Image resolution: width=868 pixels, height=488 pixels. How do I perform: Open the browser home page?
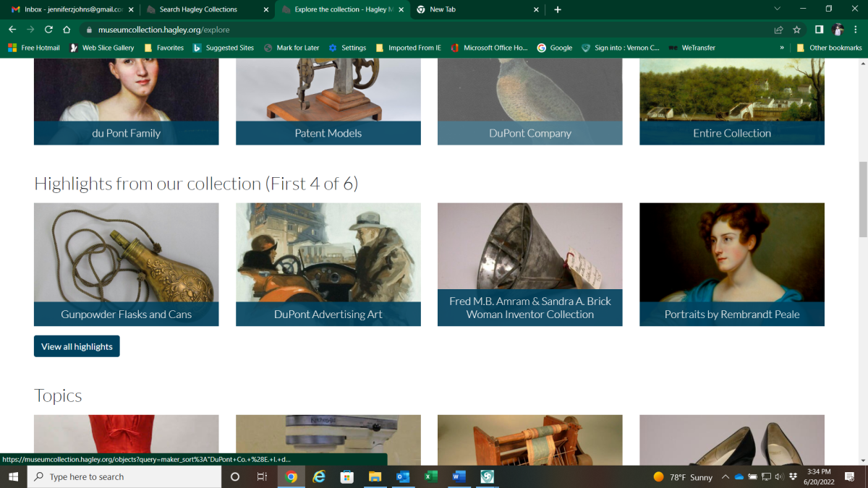click(x=67, y=30)
